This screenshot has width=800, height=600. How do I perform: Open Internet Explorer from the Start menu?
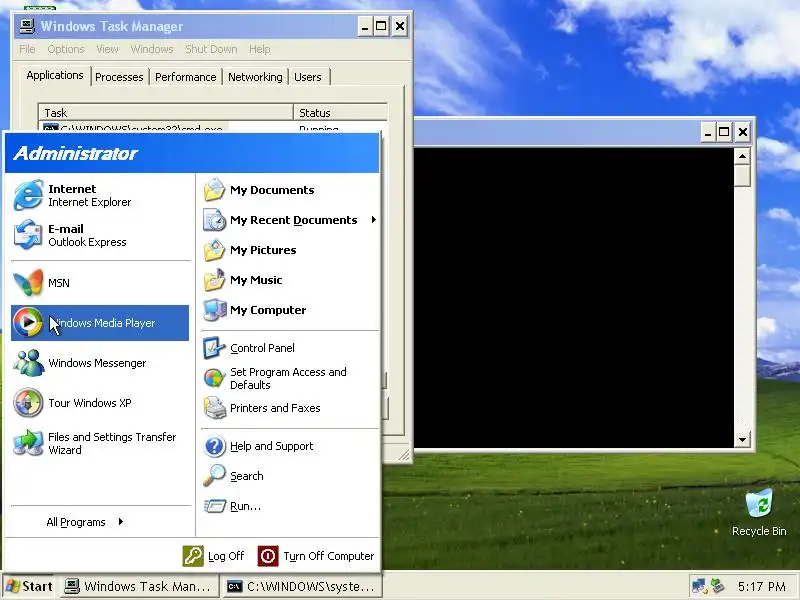101,195
